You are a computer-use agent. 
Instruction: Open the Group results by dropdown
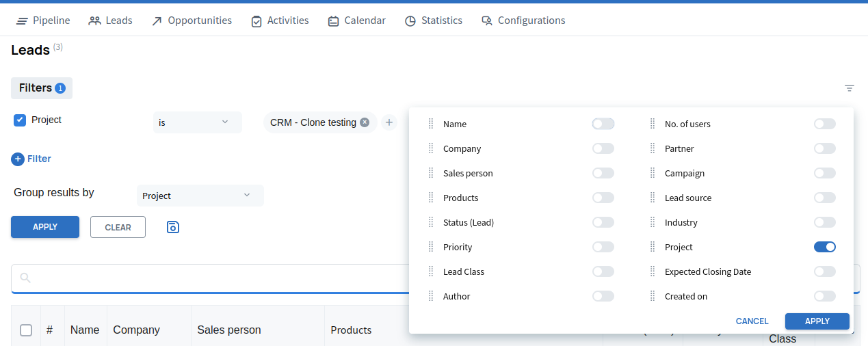(x=200, y=196)
